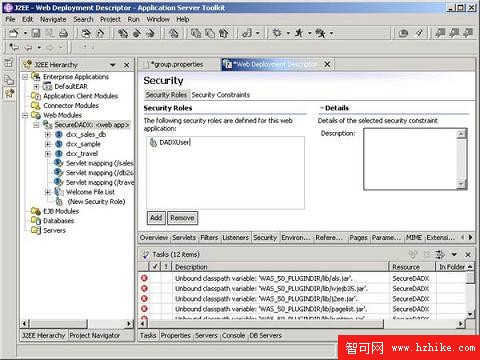Sort Tasks by the Resource column header
This screenshot has height=360, width=480.
pos(412,267)
